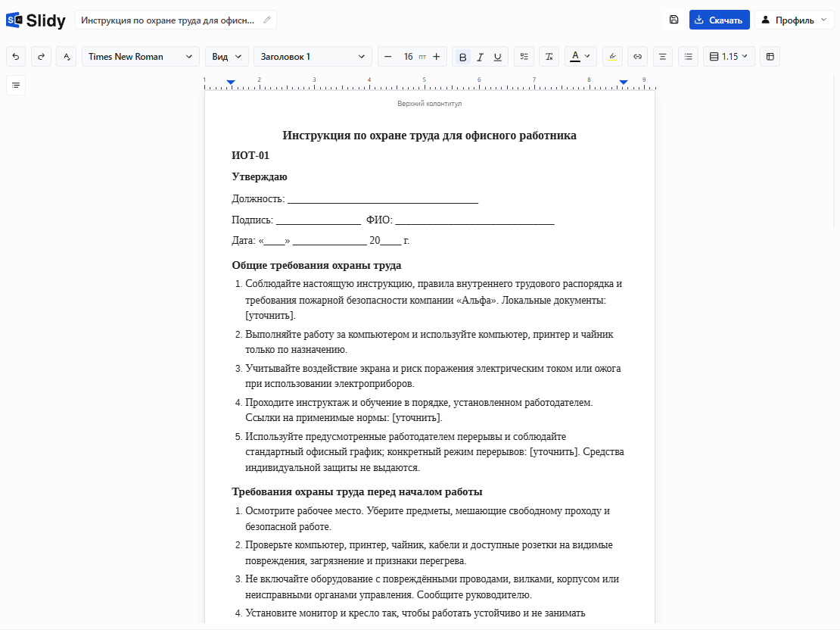Image resolution: width=840 pixels, height=630 pixels.
Task: Click the Дата line
Action: (x=320, y=240)
